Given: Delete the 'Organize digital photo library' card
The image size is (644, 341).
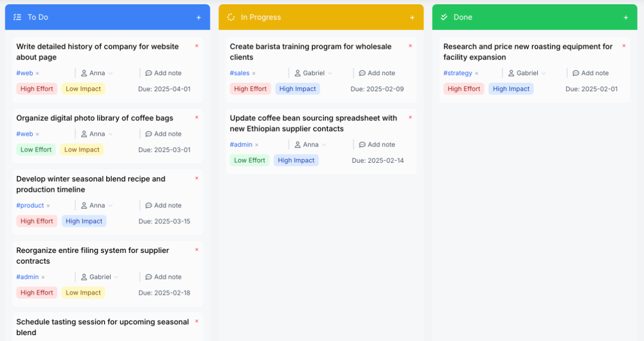Looking at the screenshot, I should pos(197,118).
